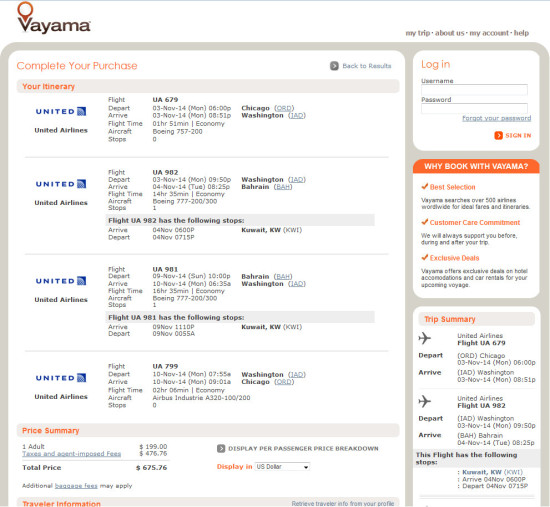550x507 pixels.
Task: Open the about us menu item
Action: click(450, 33)
